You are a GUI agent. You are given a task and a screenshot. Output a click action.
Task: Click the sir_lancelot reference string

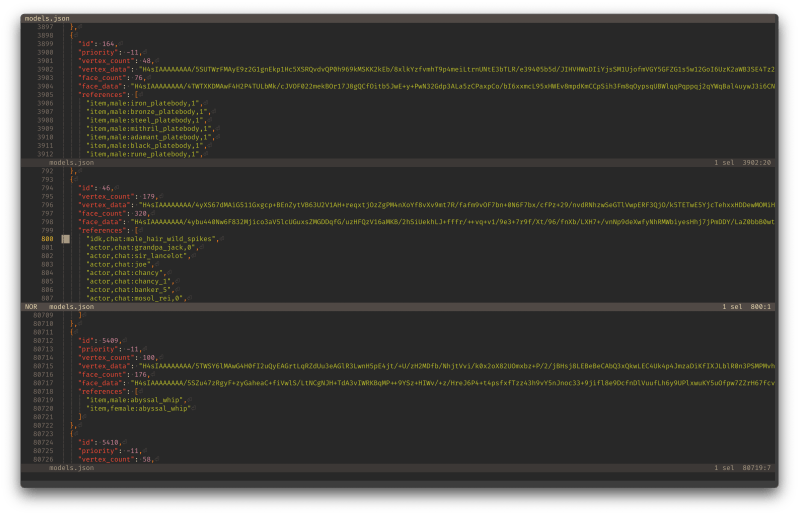point(139,256)
